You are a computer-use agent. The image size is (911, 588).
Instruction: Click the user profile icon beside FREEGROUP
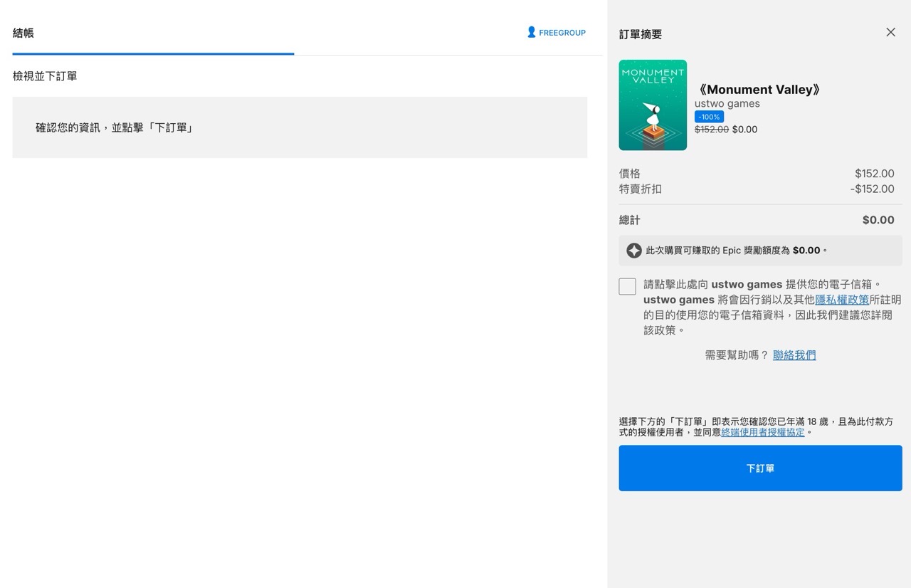tap(531, 32)
